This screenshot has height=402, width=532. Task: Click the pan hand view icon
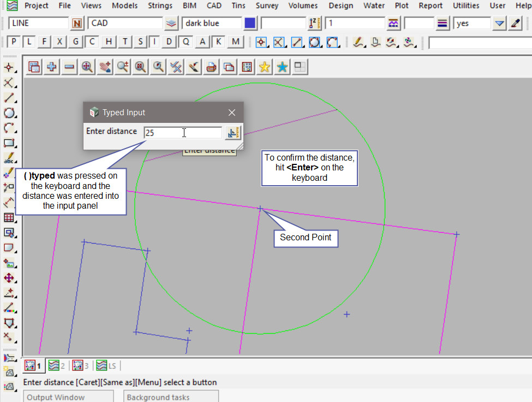pyautogui.click(x=104, y=67)
